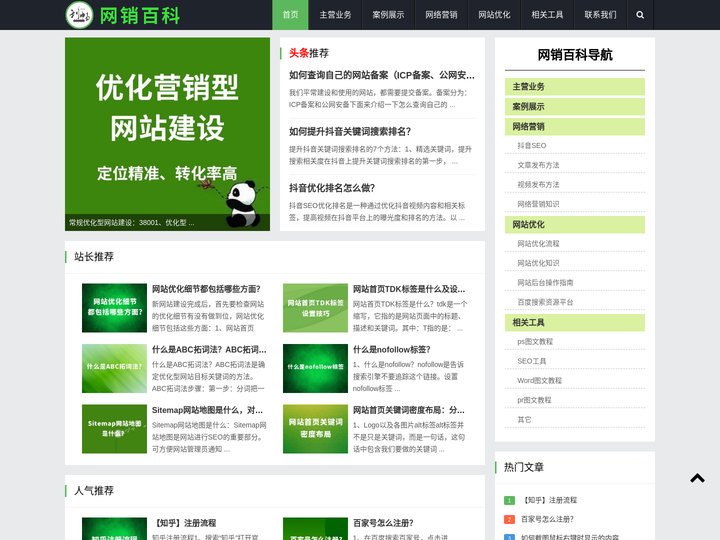Open article 【知乎】注册流程 in 人气推荐
Viewport: 720px width, 540px height.
tap(185, 523)
